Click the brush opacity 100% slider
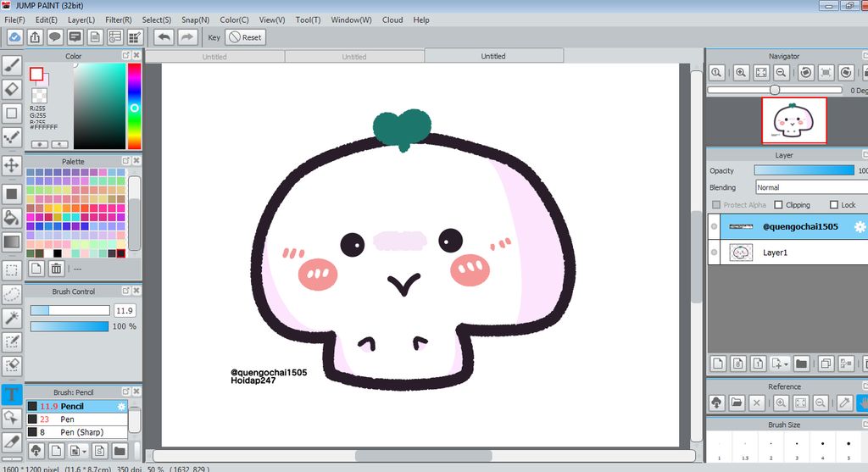 (x=70, y=326)
